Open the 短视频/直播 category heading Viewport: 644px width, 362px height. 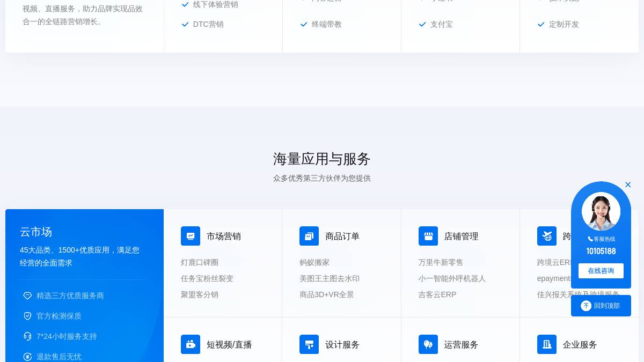click(229, 344)
